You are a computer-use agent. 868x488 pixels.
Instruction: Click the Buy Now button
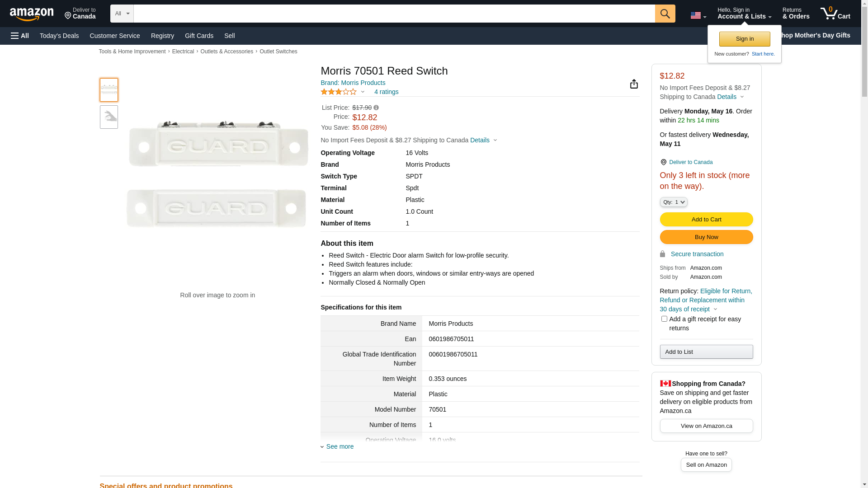tap(706, 237)
